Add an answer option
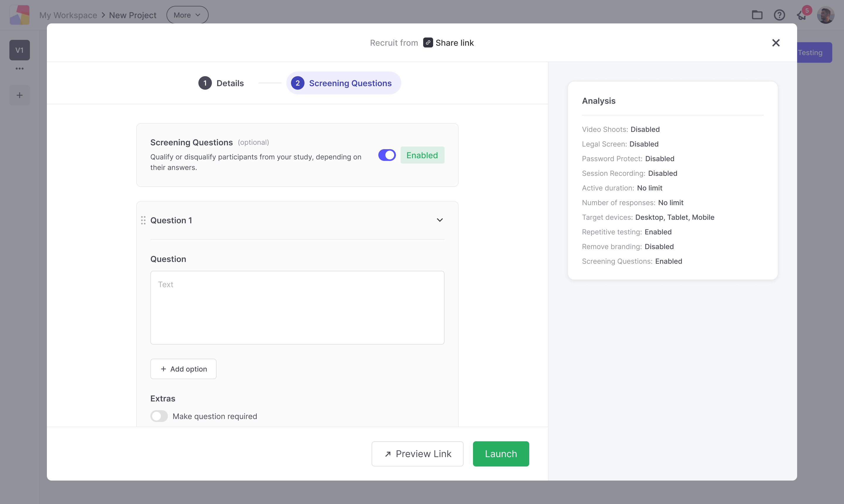Image resolution: width=844 pixels, height=504 pixels. [183, 369]
